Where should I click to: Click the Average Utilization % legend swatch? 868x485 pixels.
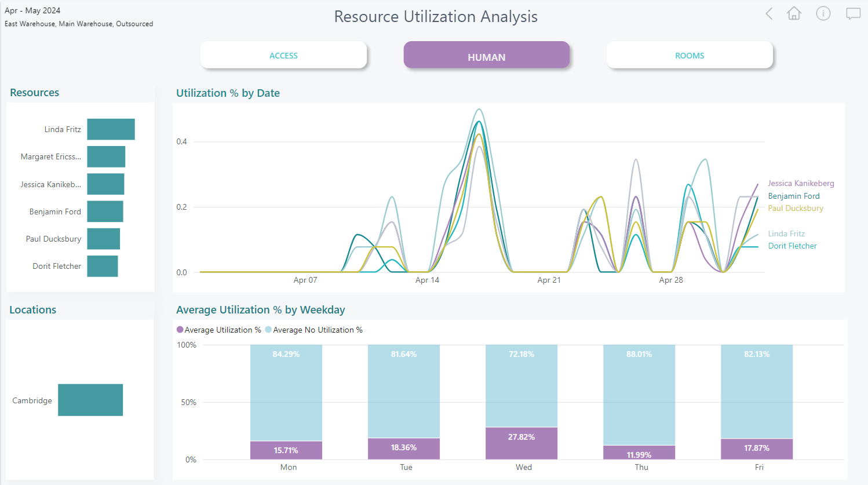[180, 330]
